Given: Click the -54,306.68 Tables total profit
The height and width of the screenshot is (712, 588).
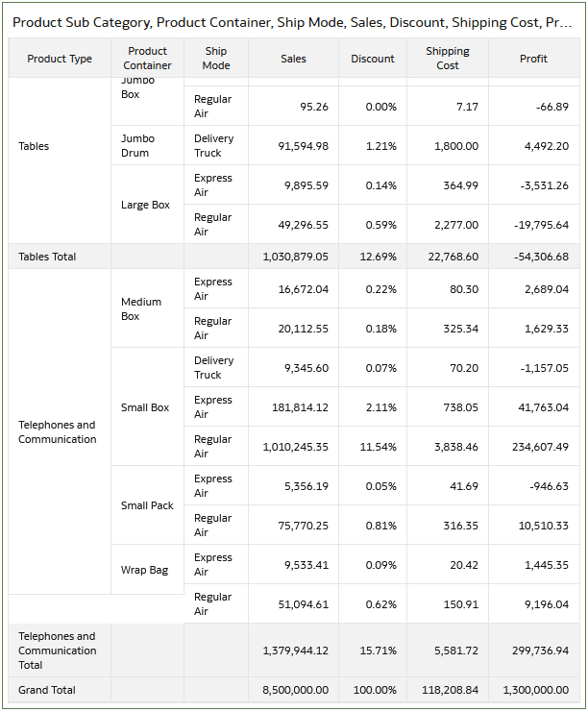Looking at the screenshot, I should [x=541, y=257].
